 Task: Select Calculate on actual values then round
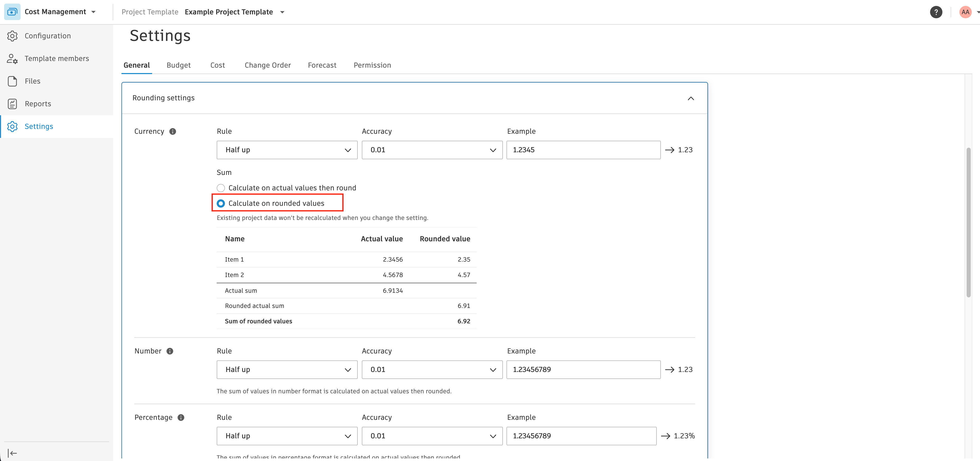(x=221, y=188)
